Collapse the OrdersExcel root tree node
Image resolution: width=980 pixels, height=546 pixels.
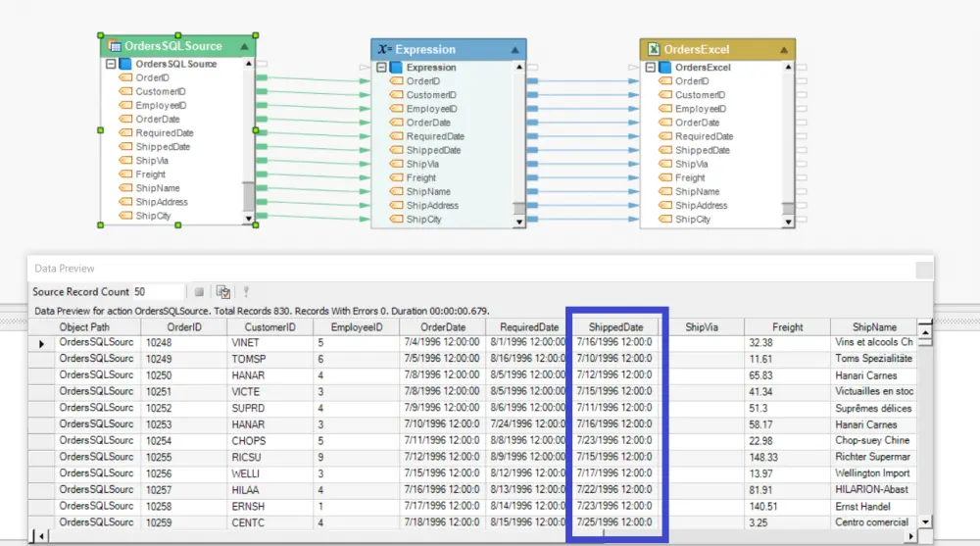tap(651, 67)
